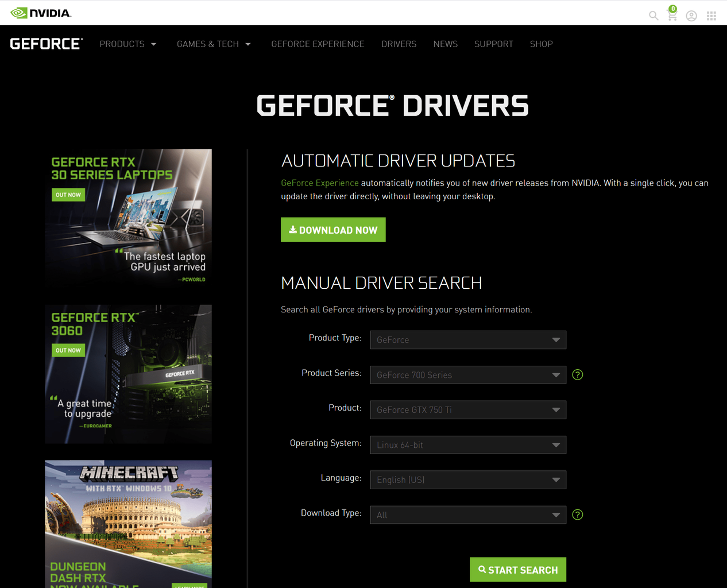
Task: Click the Product Series help icon
Action: click(578, 375)
